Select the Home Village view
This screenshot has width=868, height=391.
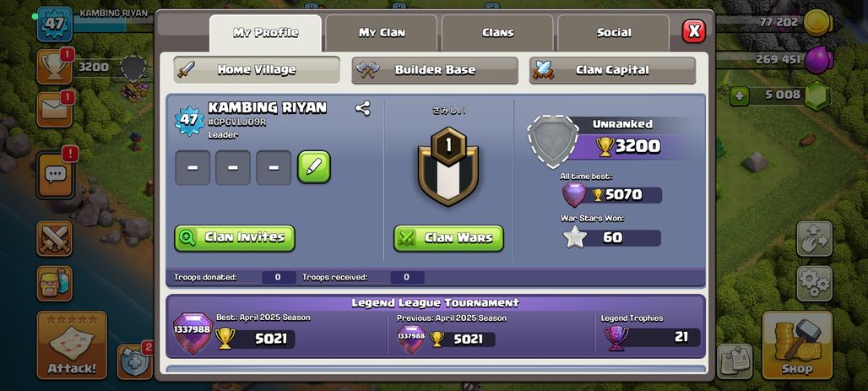[257, 70]
